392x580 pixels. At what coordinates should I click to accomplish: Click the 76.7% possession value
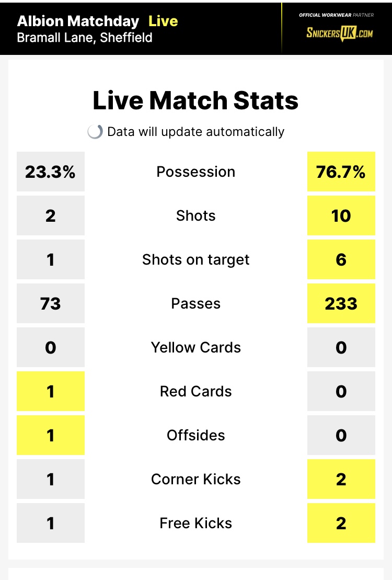pyautogui.click(x=341, y=172)
